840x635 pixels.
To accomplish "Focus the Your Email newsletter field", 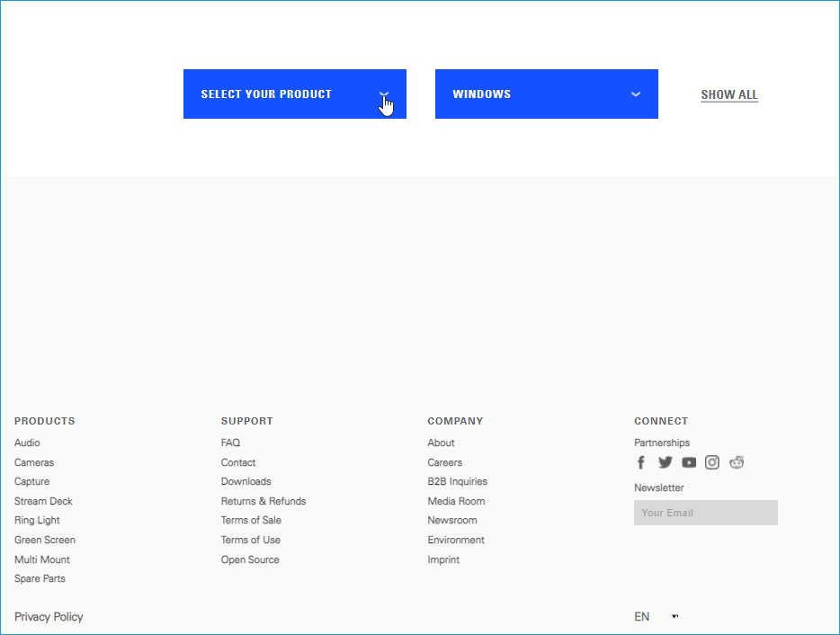I will [705, 513].
